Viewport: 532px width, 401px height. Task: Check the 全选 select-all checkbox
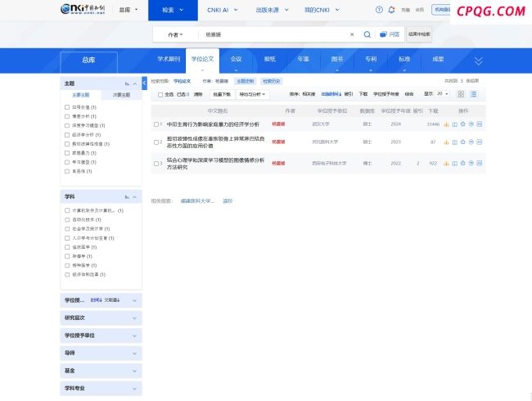click(160, 95)
